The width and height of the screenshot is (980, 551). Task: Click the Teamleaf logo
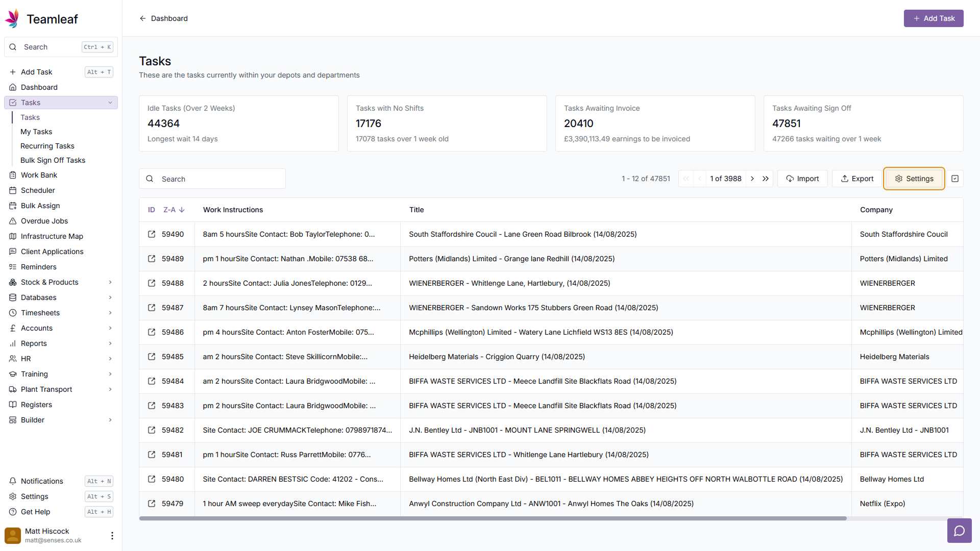coord(41,19)
